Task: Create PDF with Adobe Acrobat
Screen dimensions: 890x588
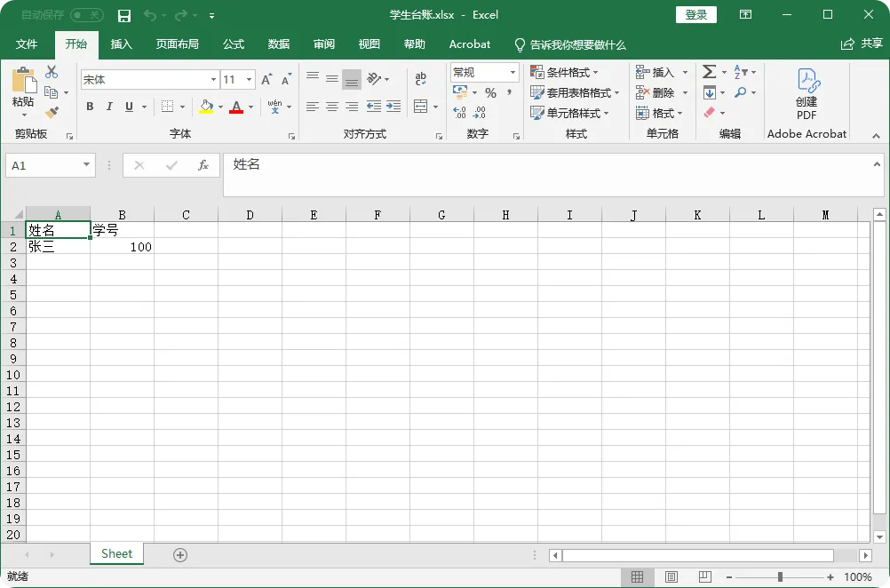Action: coord(807,94)
